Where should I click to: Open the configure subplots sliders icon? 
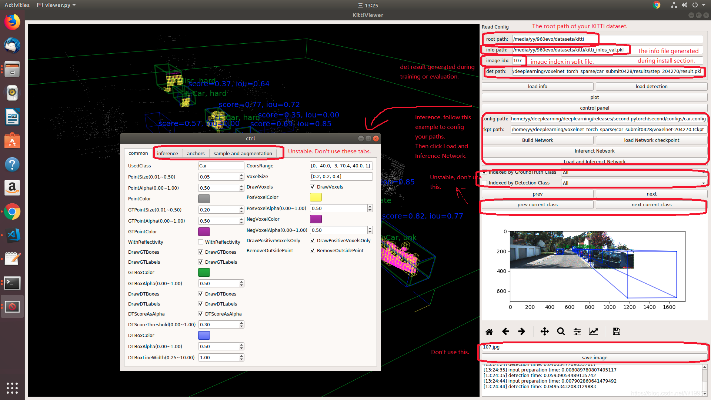(x=577, y=331)
